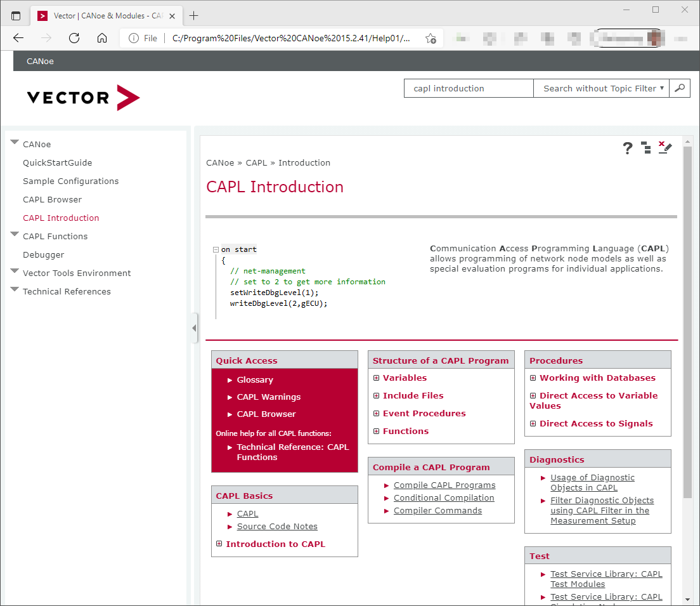Screen dimensions: 700x606
Task: Open the new browser tab button
Action: click(x=194, y=15)
